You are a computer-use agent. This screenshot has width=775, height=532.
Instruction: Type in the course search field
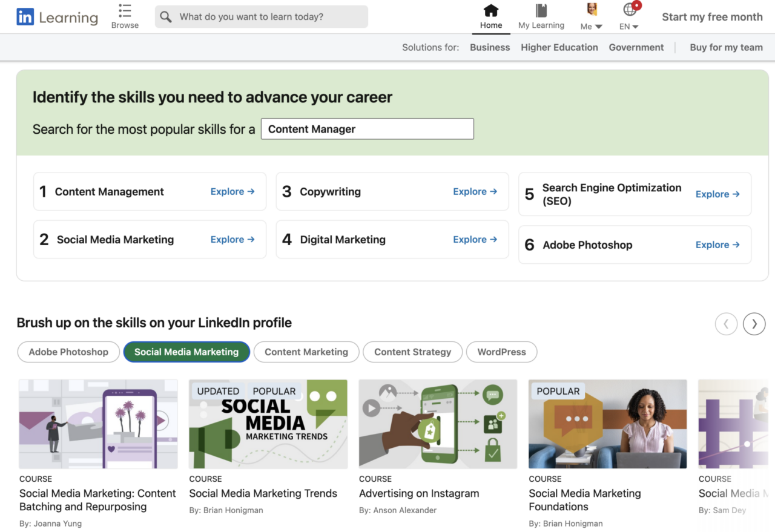[x=262, y=17]
